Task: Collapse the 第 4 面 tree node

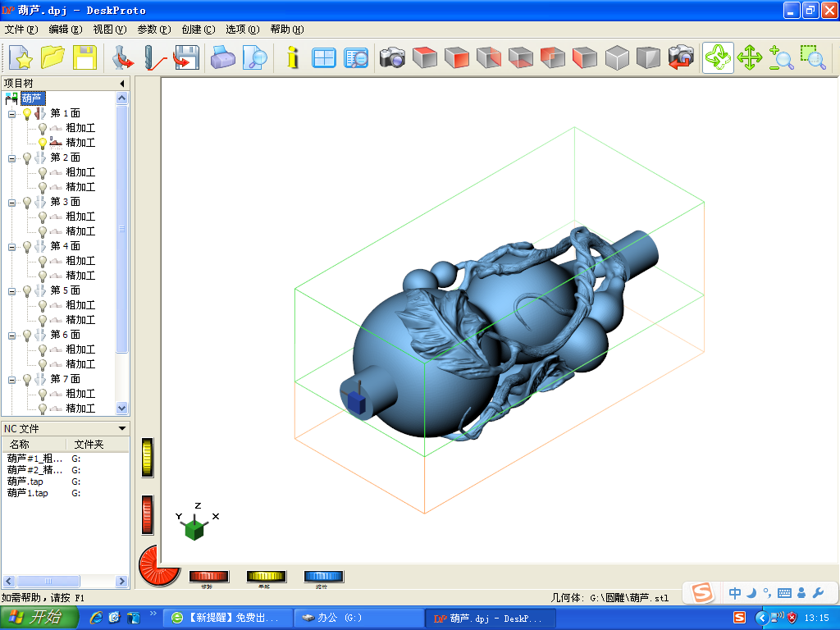Action: coord(11,247)
